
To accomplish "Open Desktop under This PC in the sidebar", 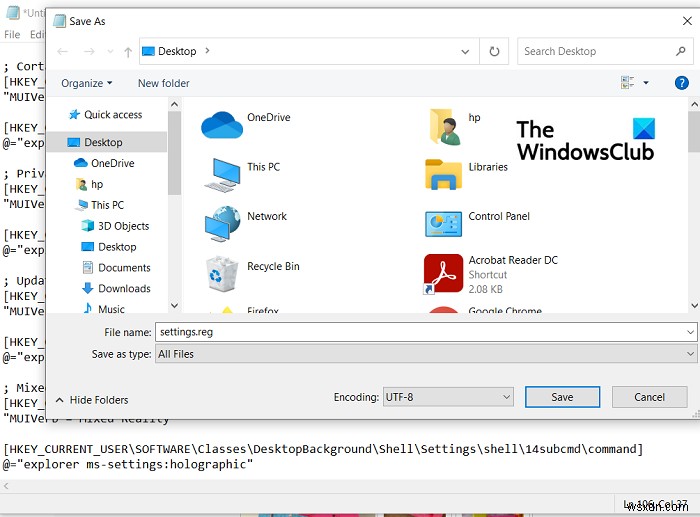I will [x=109, y=247].
